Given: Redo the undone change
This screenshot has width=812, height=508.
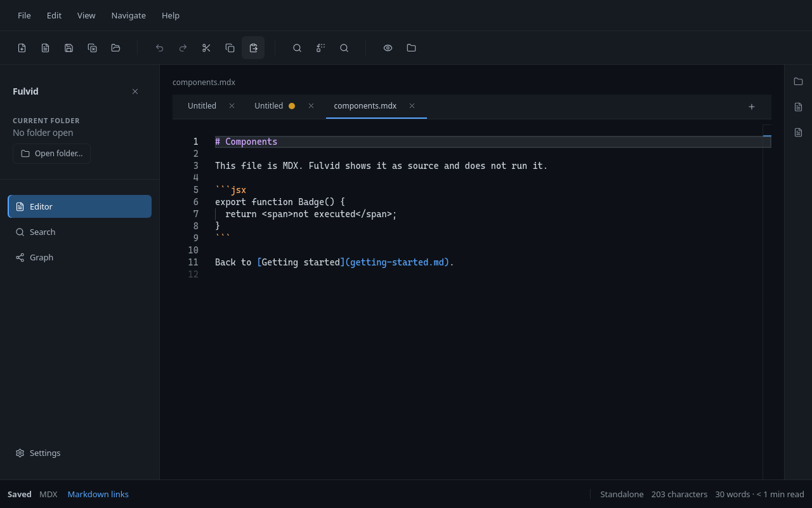Looking at the screenshot, I should coord(183,48).
